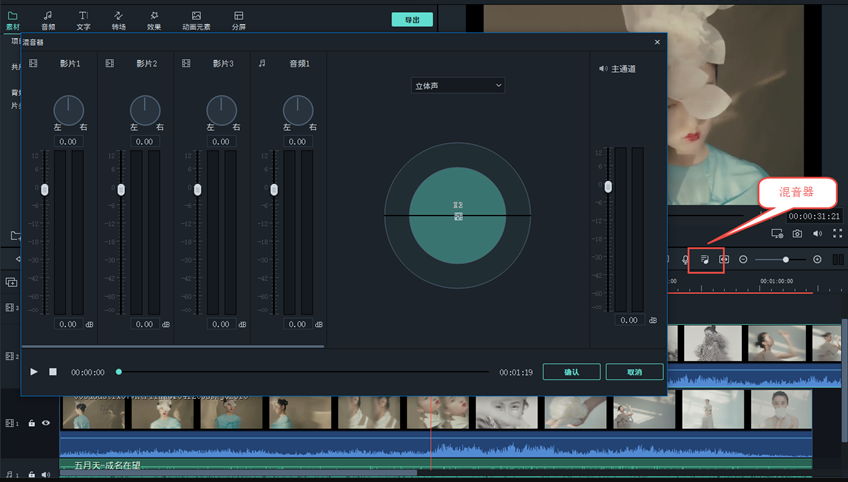Open the 立体声 stereo dropdown
848x482 pixels.
pyautogui.click(x=458, y=86)
